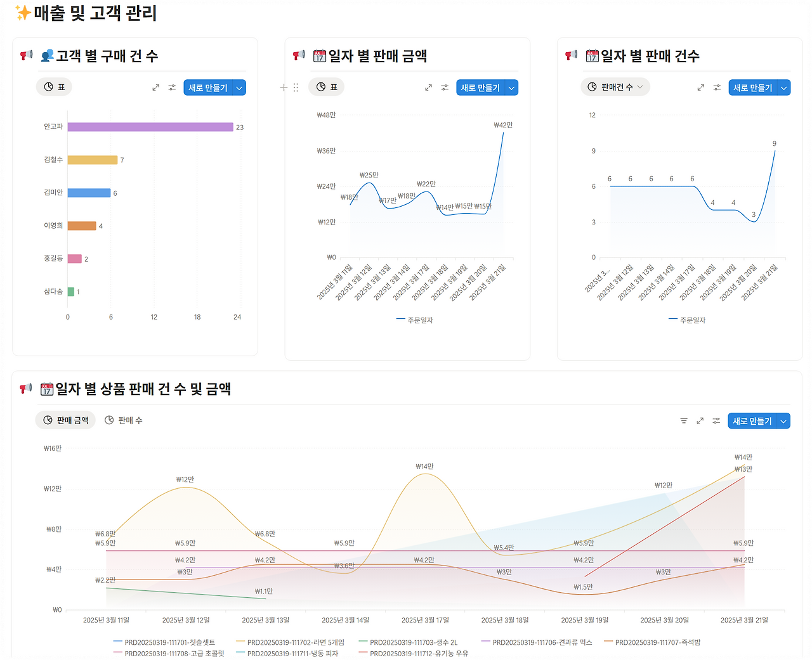This screenshot has width=812, height=660.
Task: Toggle legend entry PRD20250319-111701-칫솔셋트
Action: coord(164,642)
